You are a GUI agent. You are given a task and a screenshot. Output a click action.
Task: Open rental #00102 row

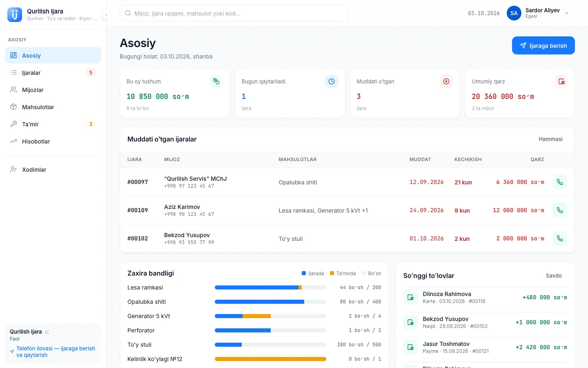(x=347, y=238)
